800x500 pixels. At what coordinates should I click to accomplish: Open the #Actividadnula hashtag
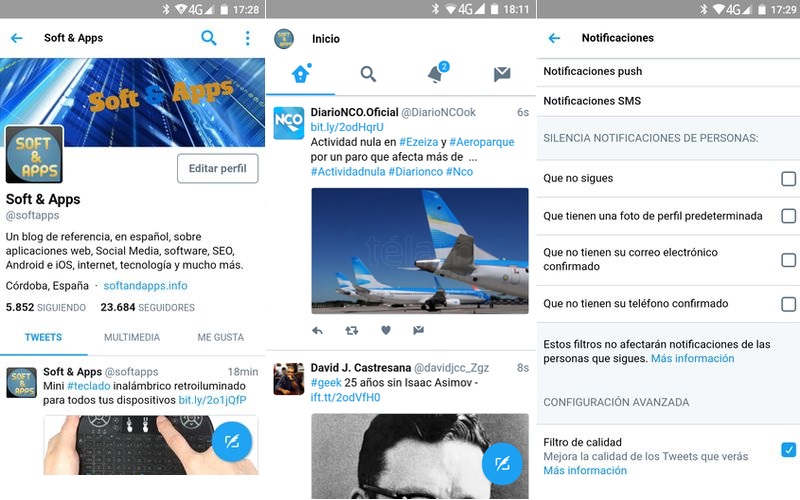348,171
